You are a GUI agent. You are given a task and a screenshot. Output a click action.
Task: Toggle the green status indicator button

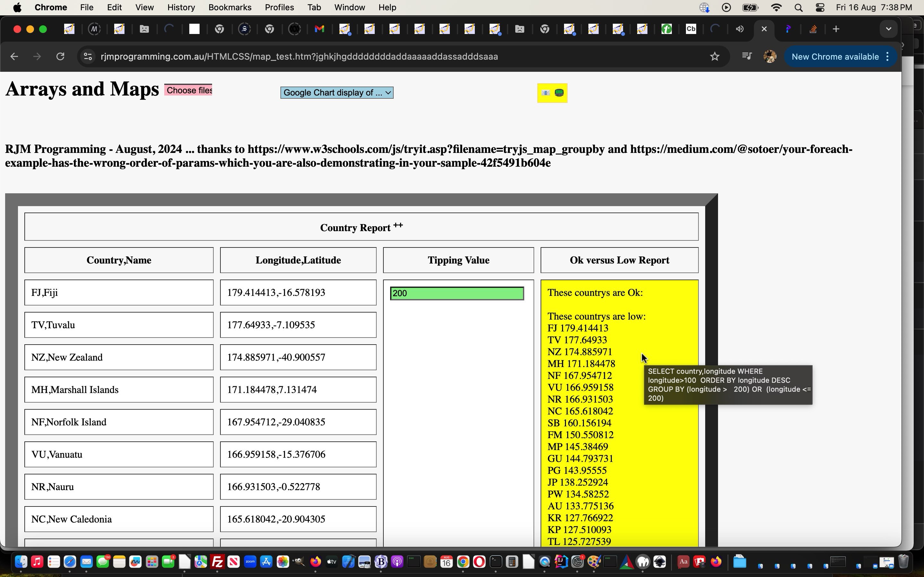(x=559, y=92)
